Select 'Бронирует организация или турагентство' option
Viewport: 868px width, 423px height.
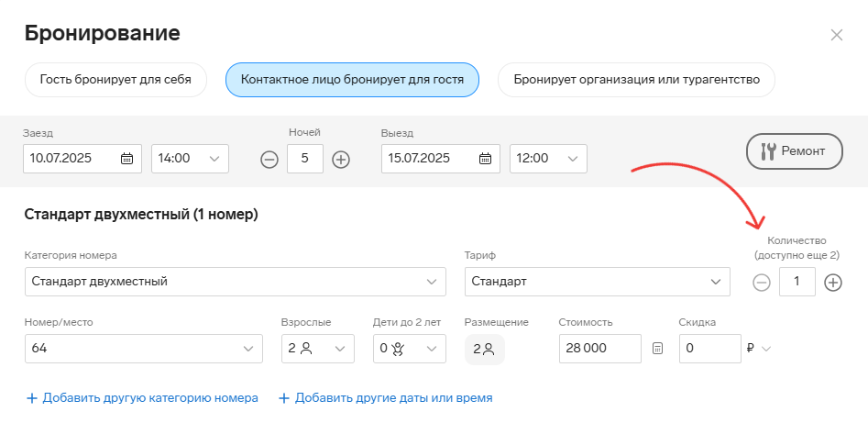[x=636, y=80]
